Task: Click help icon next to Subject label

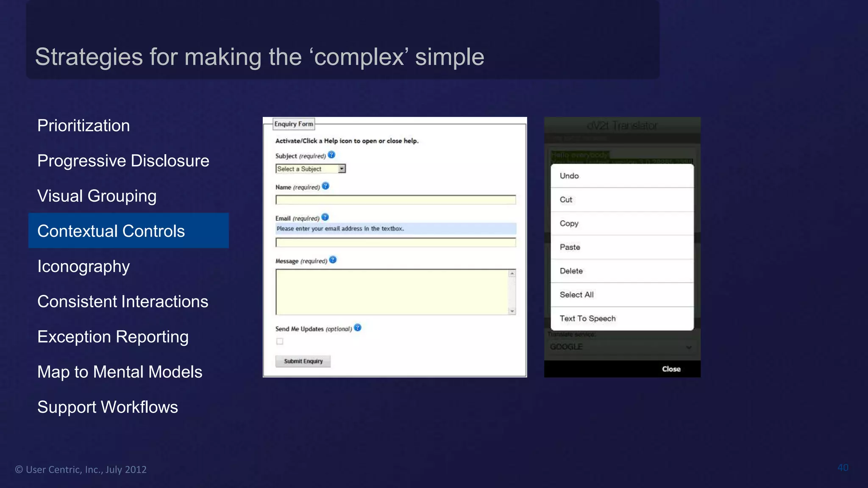Action: (331, 155)
